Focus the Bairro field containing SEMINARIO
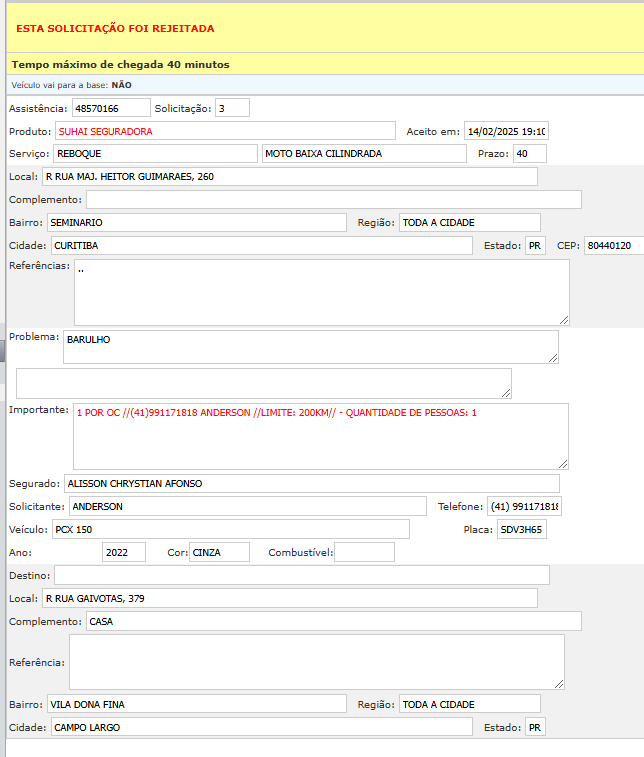644x757 pixels. point(196,222)
